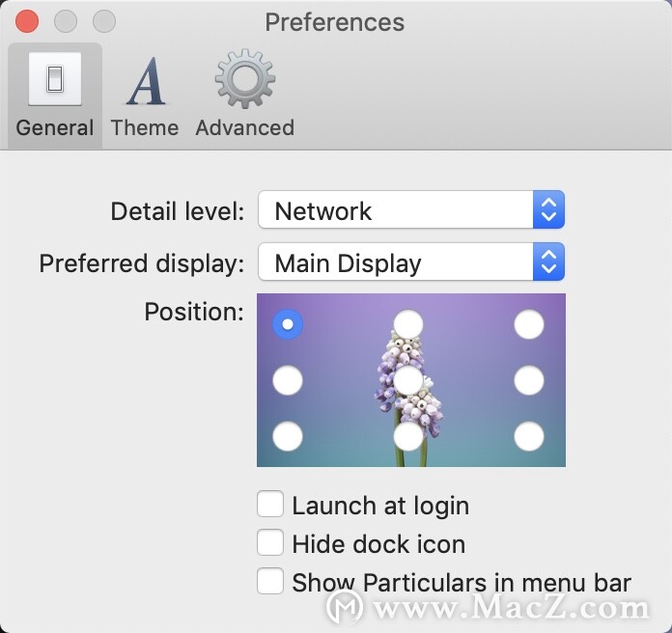
Task: Open the Advanced gear icon
Action: point(245,78)
